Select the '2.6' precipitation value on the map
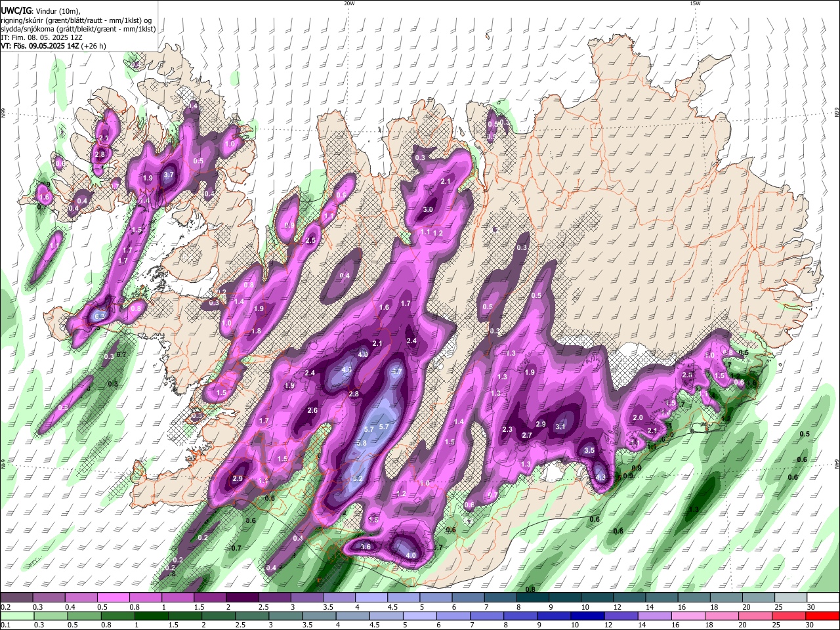840x630 pixels. [312, 411]
